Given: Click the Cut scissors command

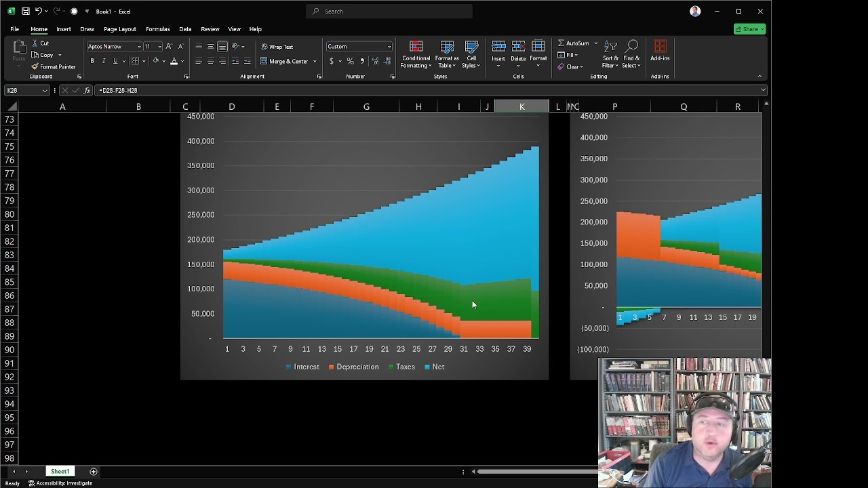Looking at the screenshot, I should (40, 43).
